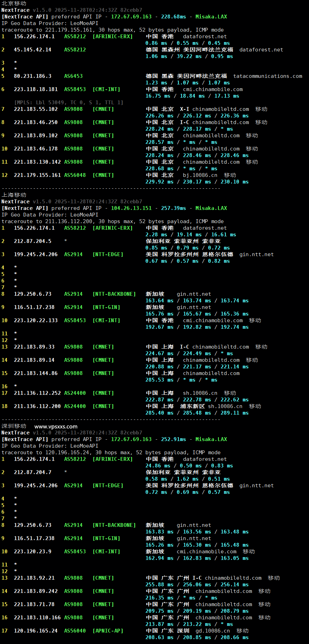Select the AS56040 ASN label
Viewport: 309px width, 644px height.
click(x=75, y=631)
